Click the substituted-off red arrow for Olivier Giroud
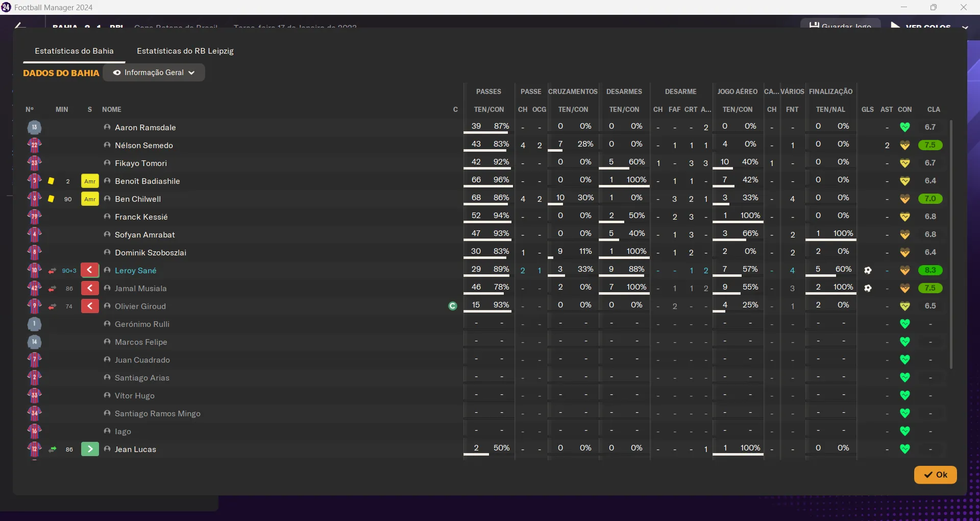This screenshot has height=521, width=980. point(90,306)
